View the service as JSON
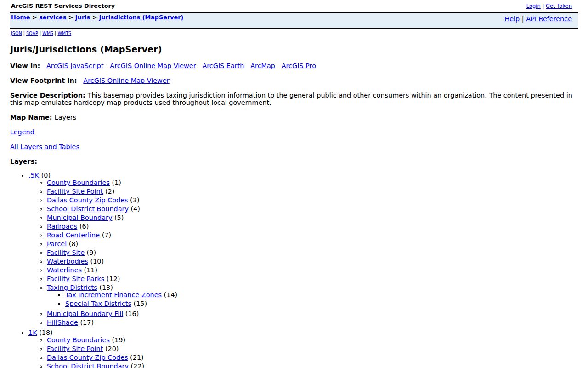Screen dimensions: 588x368 coord(17,34)
